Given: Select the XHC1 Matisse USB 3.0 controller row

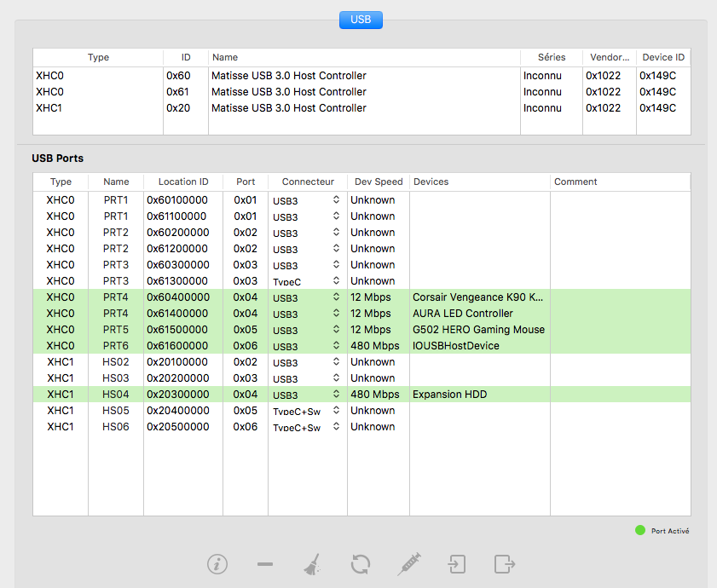Looking at the screenshot, I should pyautogui.click(x=288, y=108).
